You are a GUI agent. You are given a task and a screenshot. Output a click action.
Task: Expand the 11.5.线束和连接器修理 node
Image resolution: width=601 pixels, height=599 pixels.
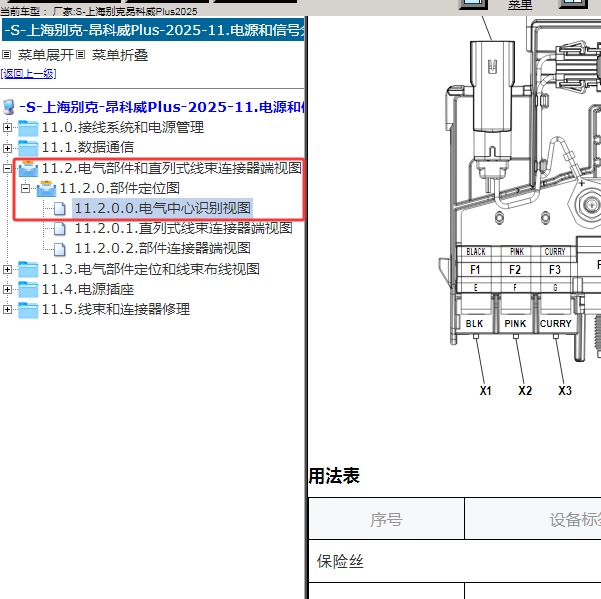pyautogui.click(x=7, y=309)
